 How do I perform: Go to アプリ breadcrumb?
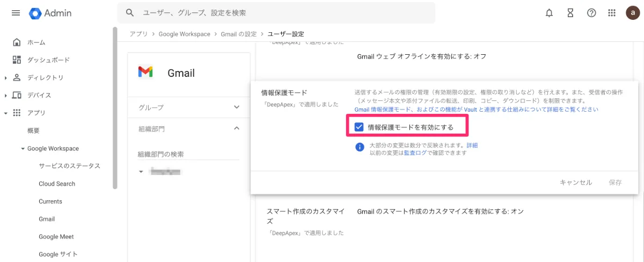[x=138, y=34]
